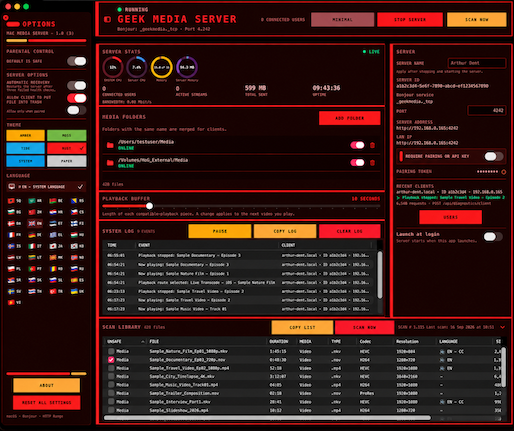This screenshot has height=431, width=514.
Task: Click the Port number input field
Action: pos(487,110)
